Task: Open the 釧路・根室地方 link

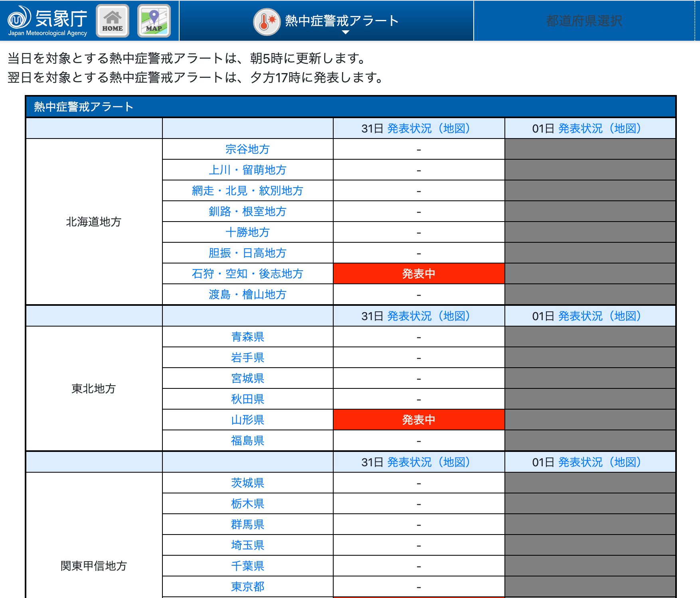Action: [247, 212]
